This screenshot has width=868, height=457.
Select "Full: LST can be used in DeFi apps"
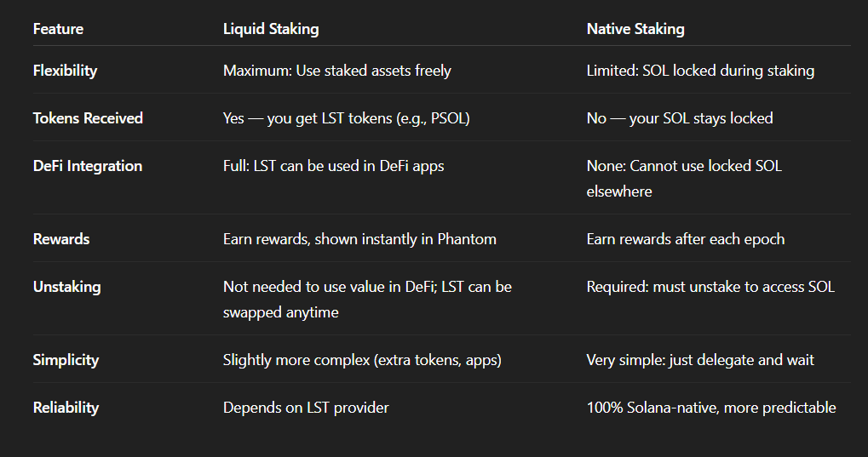point(333,166)
